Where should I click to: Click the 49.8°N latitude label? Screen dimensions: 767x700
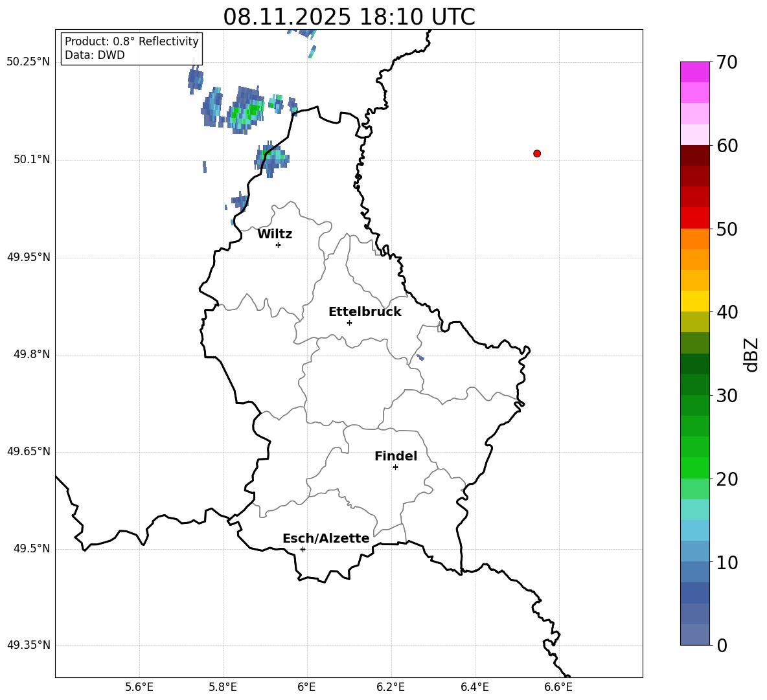coord(31,354)
